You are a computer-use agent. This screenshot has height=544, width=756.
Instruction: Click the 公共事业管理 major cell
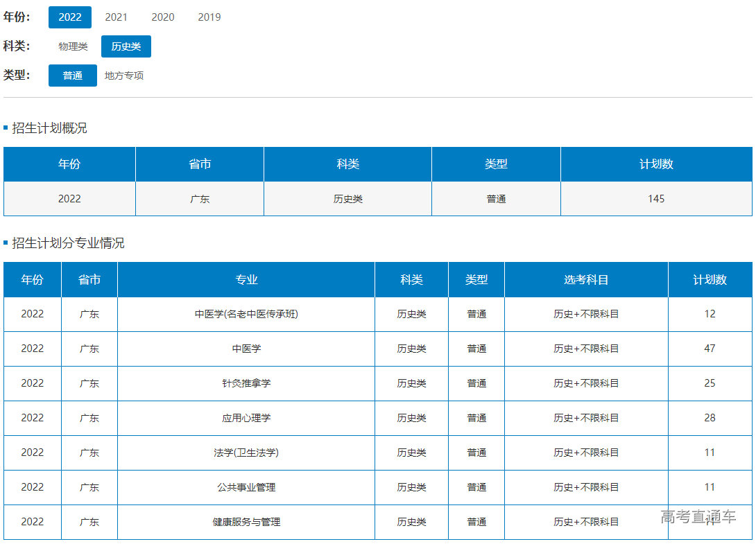246,487
